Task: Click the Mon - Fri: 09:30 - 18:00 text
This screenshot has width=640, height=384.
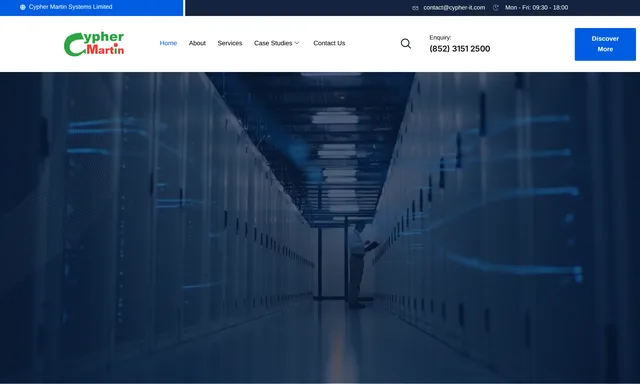Action: (536, 7)
